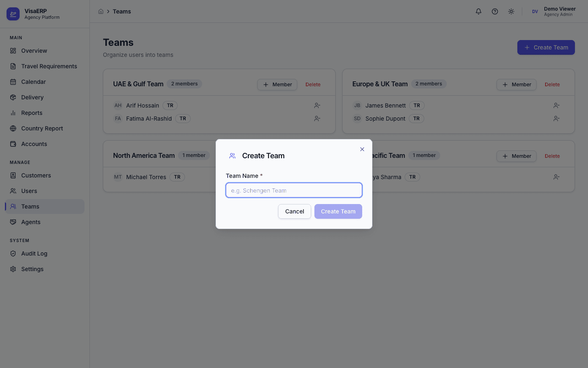
Task: Delete the UAE & Gulf Team
Action: pos(313,85)
